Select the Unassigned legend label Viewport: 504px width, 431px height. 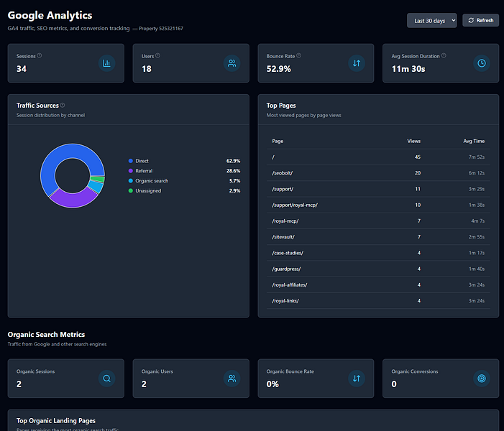(x=148, y=191)
